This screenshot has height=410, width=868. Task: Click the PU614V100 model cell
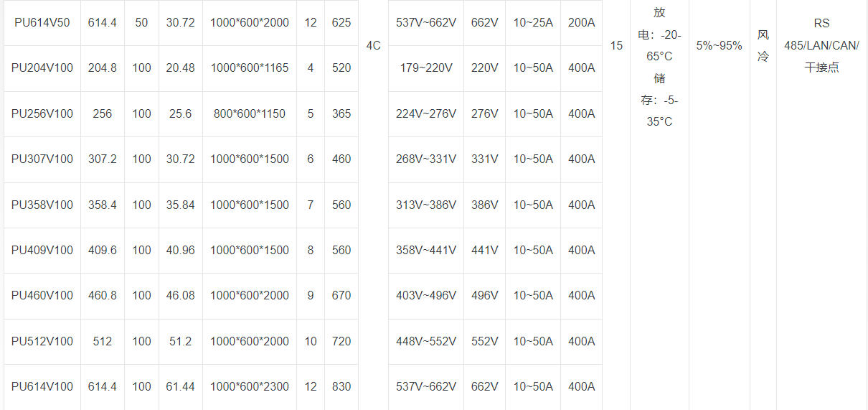[x=42, y=386]
